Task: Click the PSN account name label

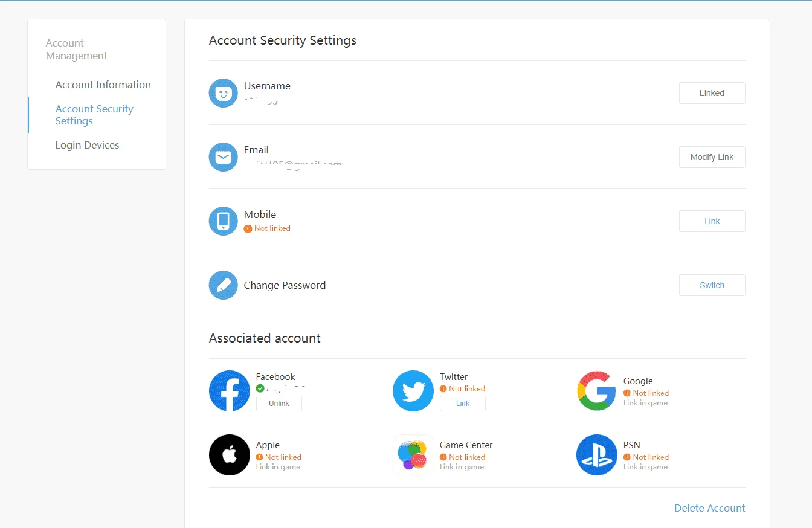Action: click(632, 445)
